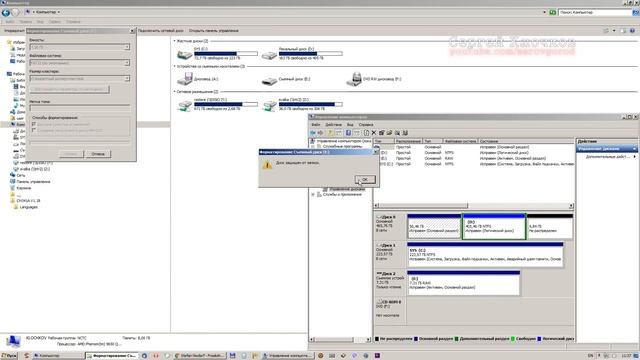Screen dimensions: 640x360
Task: Select the unallocated black partition on Disk 0
Action: pos(549,226)
